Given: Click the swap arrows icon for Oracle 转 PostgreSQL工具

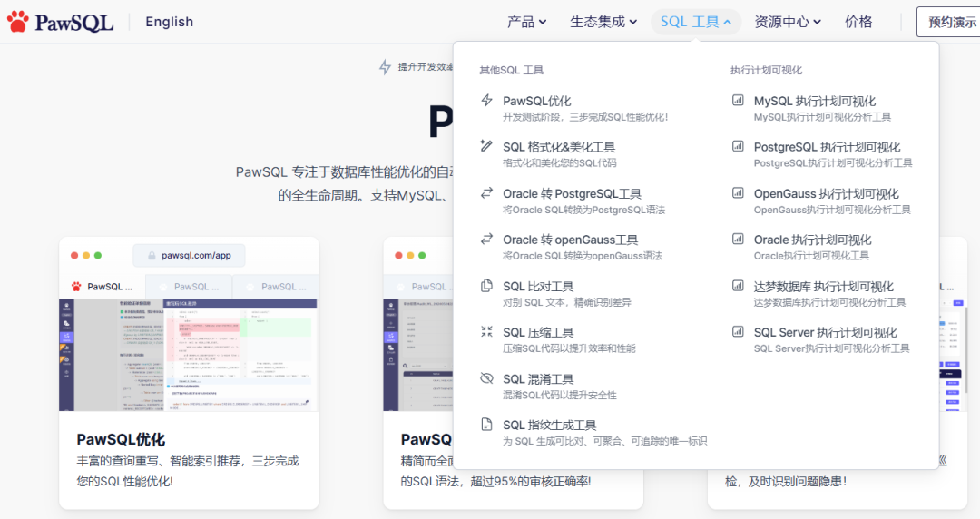Looking at the screenshot, I should [x=486, y=192].
